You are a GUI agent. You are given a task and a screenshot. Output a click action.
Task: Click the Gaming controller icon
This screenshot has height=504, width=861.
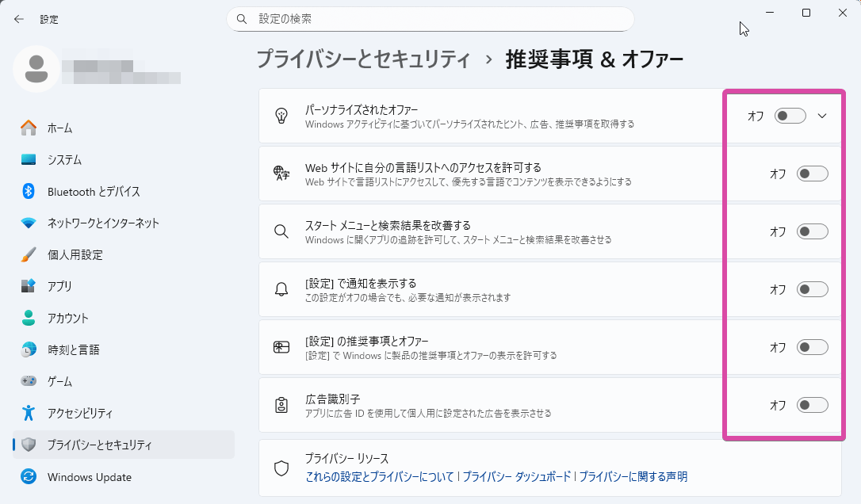coord(29,381)
